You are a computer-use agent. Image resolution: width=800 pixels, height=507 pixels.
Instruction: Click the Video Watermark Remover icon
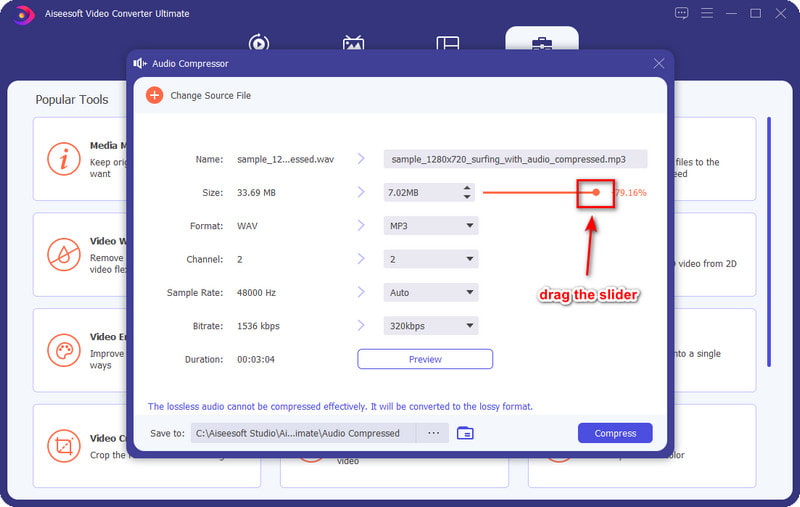tap(64, 254)
